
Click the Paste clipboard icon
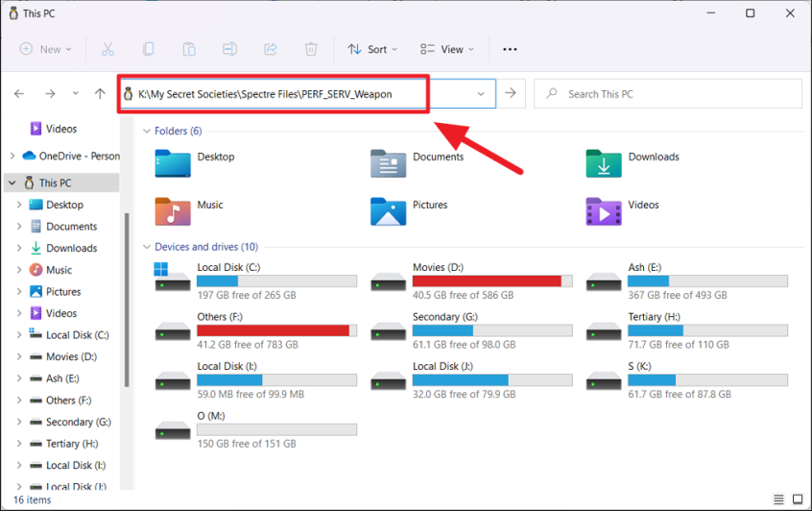coord(189,49)
